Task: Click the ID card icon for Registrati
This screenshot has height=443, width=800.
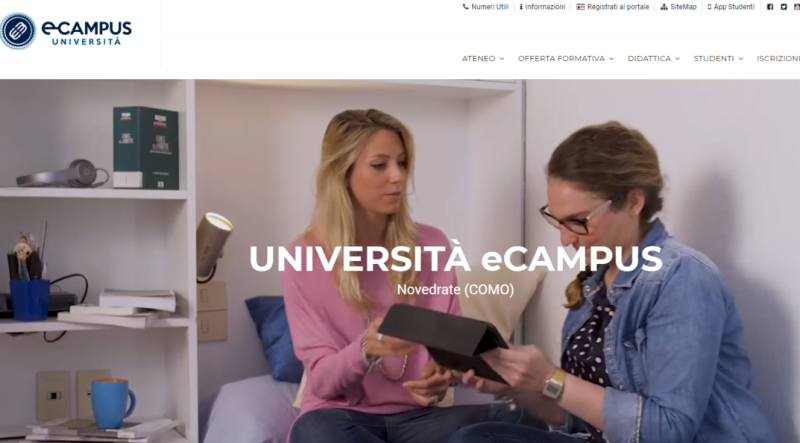Action: (581, 7)
